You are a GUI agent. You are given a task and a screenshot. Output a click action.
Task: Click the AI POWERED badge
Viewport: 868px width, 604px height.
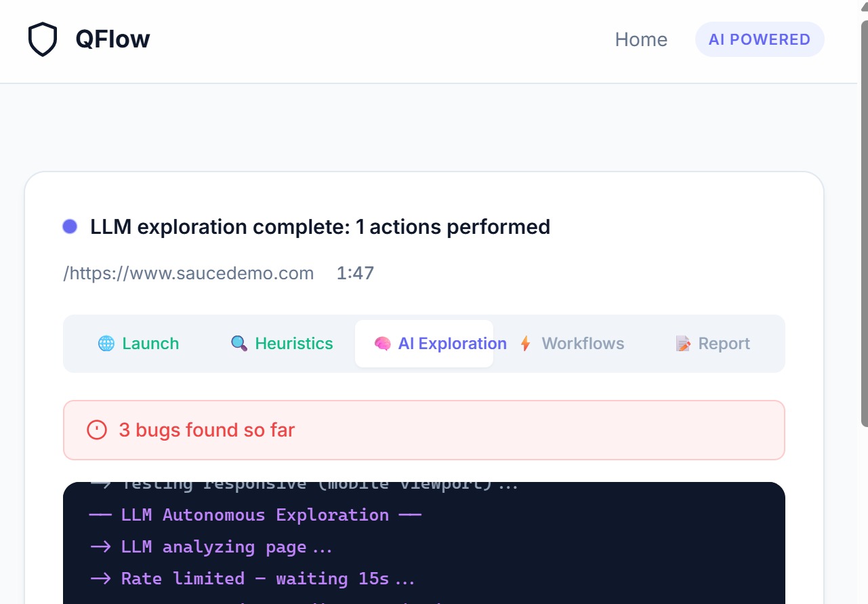[x=760, y=39]
